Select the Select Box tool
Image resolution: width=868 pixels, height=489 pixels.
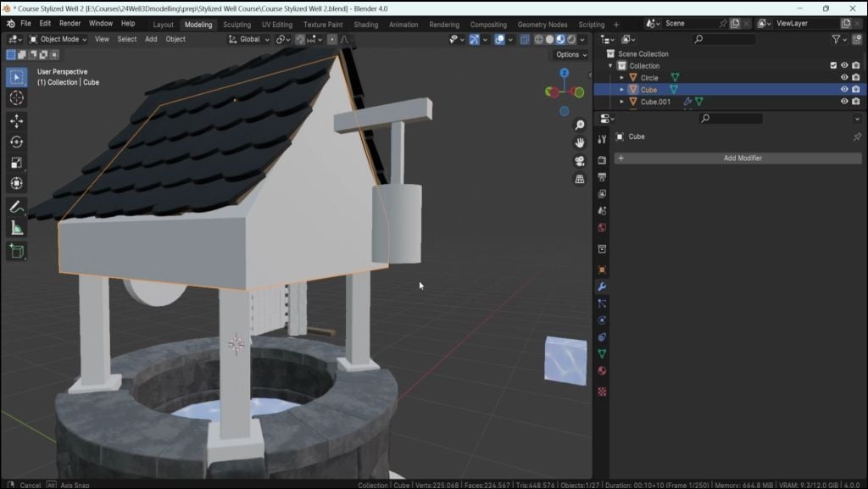(x=16, y=77)
